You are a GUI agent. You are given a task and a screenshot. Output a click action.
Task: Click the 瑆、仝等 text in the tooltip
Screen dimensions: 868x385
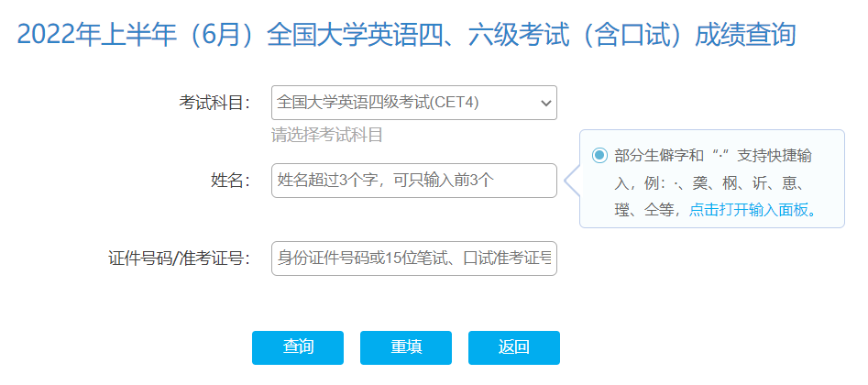point(648,209)
